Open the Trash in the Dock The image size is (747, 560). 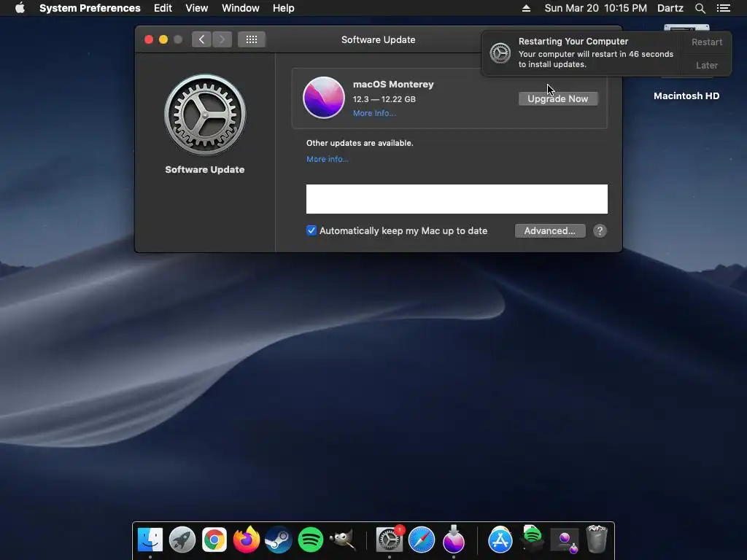pos(597,539)
